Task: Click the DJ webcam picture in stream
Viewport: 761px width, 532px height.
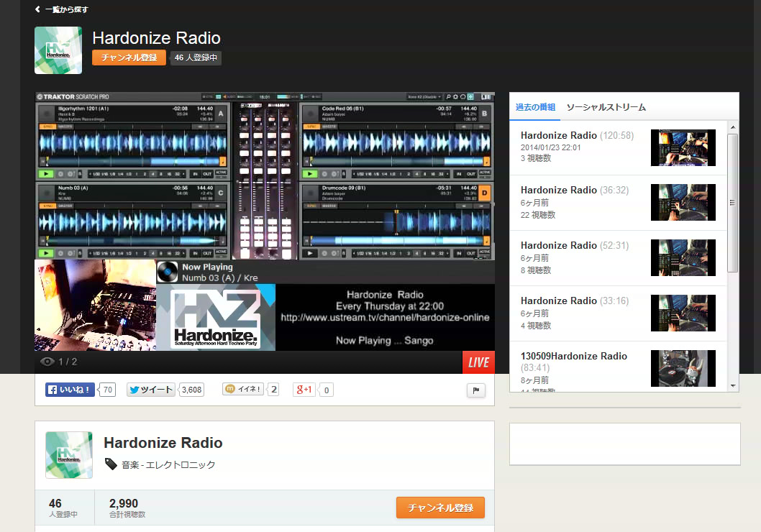Action: pos(95,305)
